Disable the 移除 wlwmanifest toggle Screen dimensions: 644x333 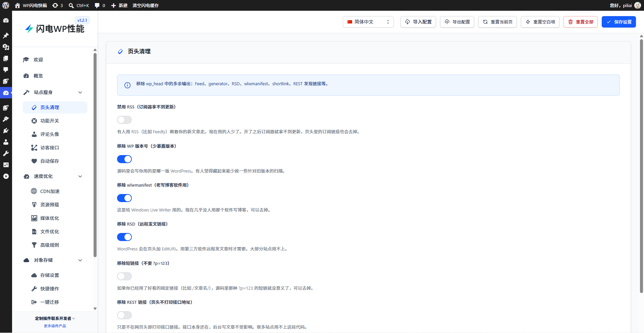[124, 198]
